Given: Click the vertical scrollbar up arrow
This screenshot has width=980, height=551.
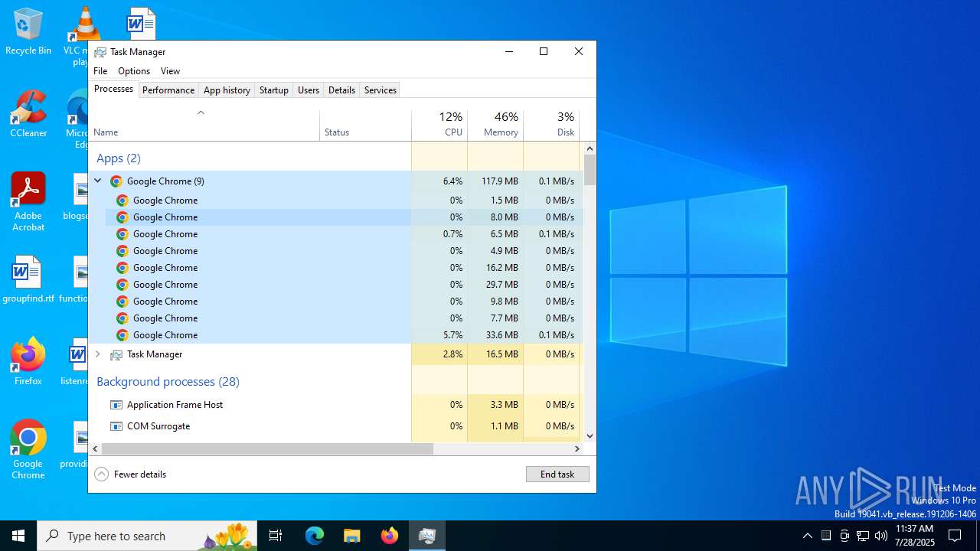Looking at the screenshot, I should [x=590, y=148].
